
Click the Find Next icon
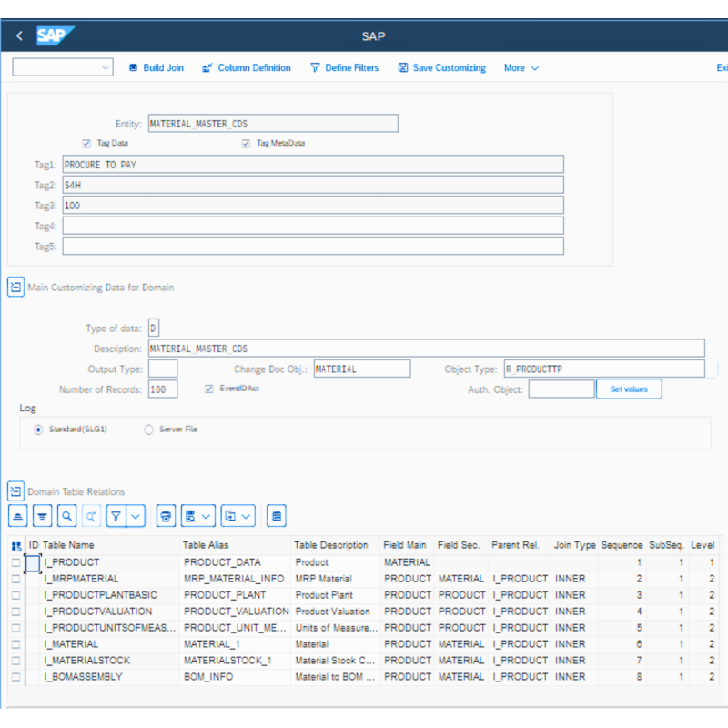pyautogui.click(x=91, y=515)
